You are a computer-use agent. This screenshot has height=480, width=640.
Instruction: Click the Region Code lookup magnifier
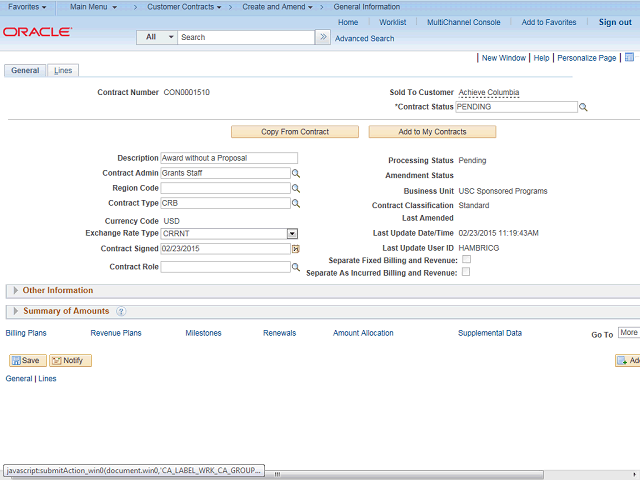[296, 189]
